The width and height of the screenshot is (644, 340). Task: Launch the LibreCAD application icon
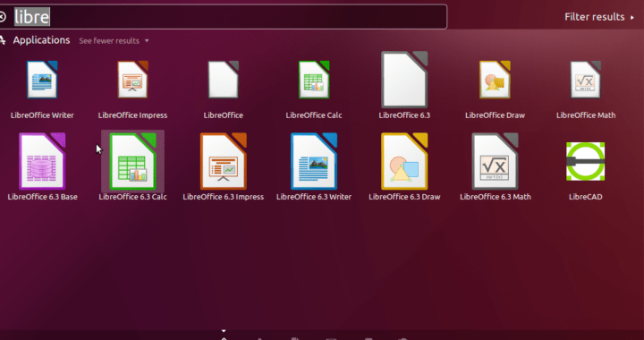586,161
